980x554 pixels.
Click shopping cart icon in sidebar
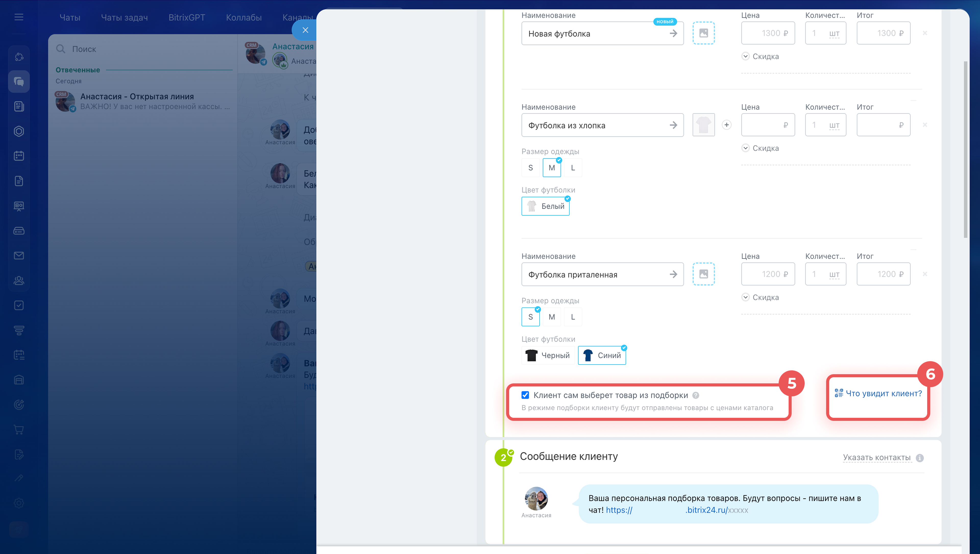click(19, 430)
